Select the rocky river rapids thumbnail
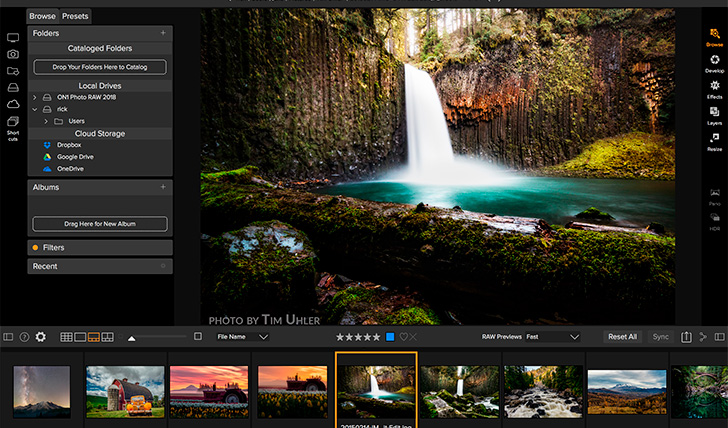The image size is (728, 428). click(543, 392)
